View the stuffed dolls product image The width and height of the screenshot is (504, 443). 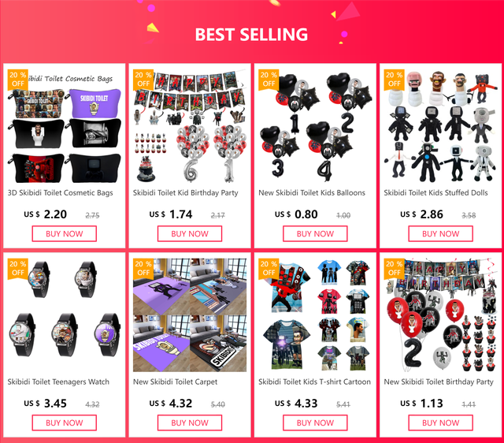coord(441,126)
